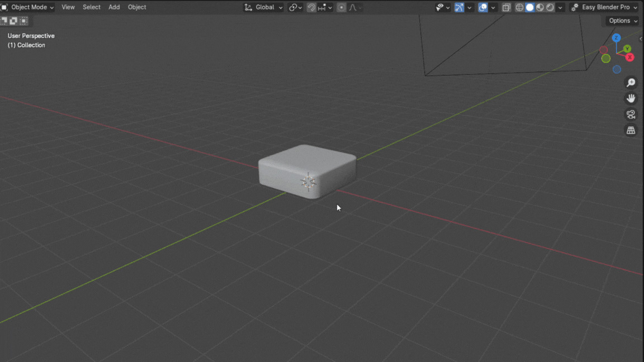Open the Add menu

[x=114, y=7]
